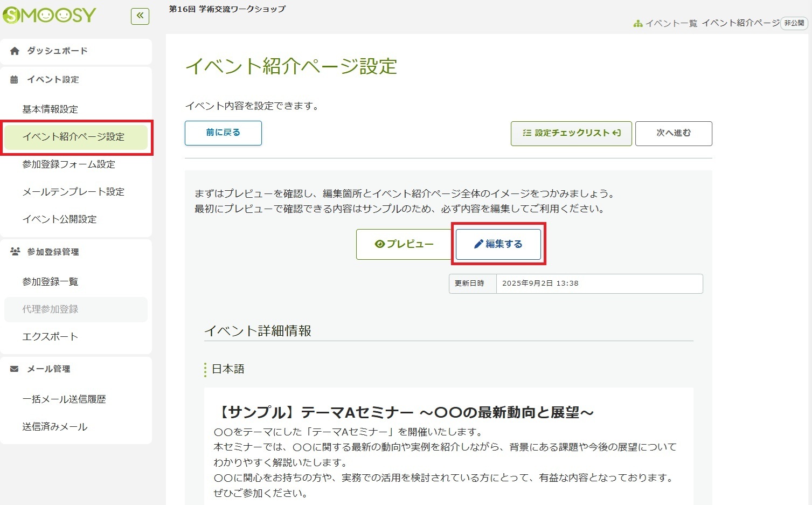Open the 参加登録一覧 list
Image resolution: width=812 pixels, height=505 pixels.
pyautogui.click(x=50, y=282)
